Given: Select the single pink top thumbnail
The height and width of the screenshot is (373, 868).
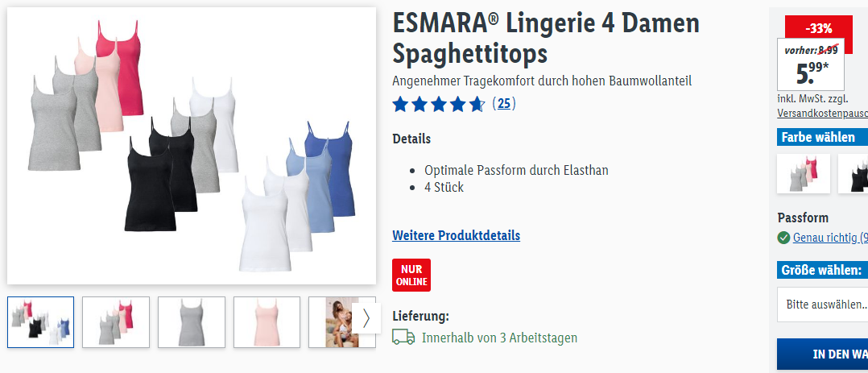Looking at the screenshot, I should click(267, 322).
